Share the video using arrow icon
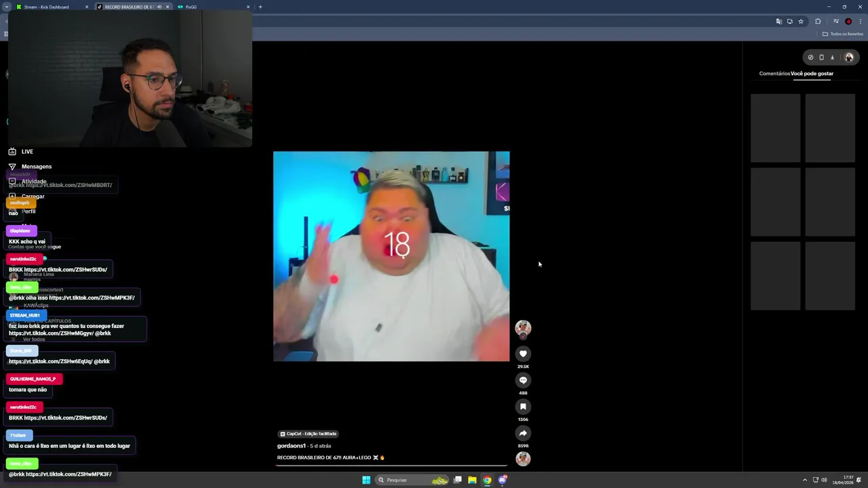The image size is (868, 488). click(523, 433)
